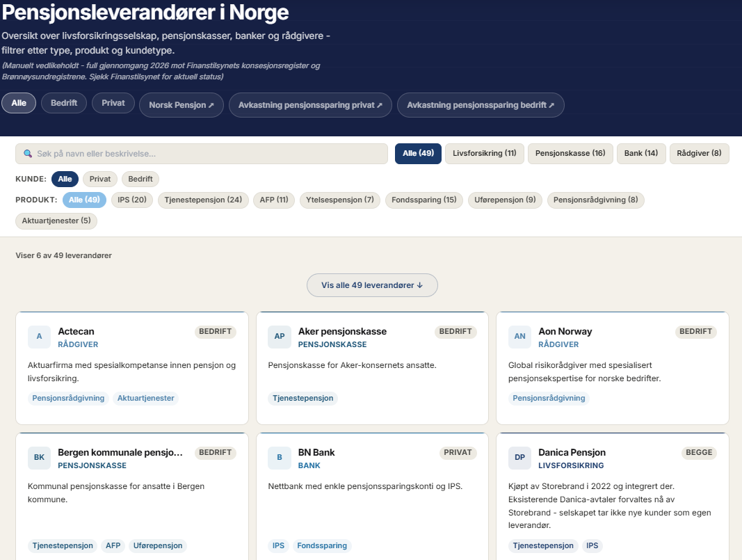The width and height of the screenshot is (742, 560).
Task: Filter products by Tjenestepensjon (24)
Action: point(203,200)
